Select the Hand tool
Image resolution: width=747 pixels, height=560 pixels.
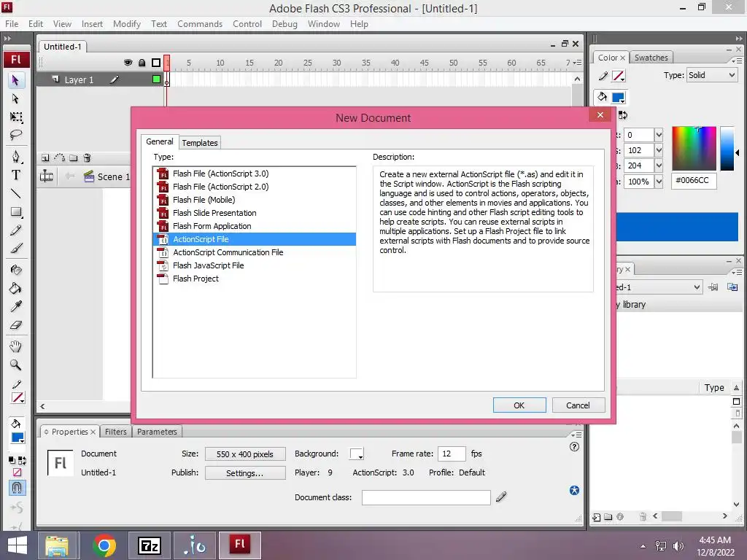pyautogui.click(x=16, y=346)
